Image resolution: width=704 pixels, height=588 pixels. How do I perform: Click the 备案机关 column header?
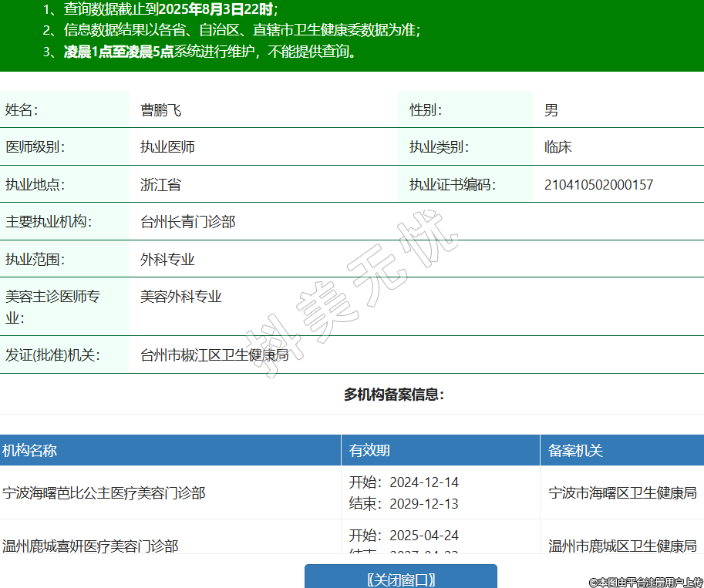pos(575,451)
